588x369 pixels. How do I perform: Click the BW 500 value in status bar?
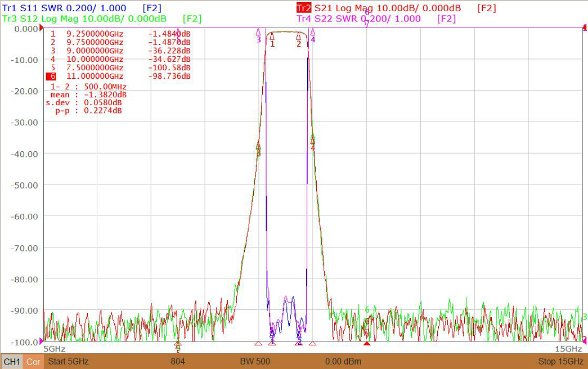click(255, 362)
